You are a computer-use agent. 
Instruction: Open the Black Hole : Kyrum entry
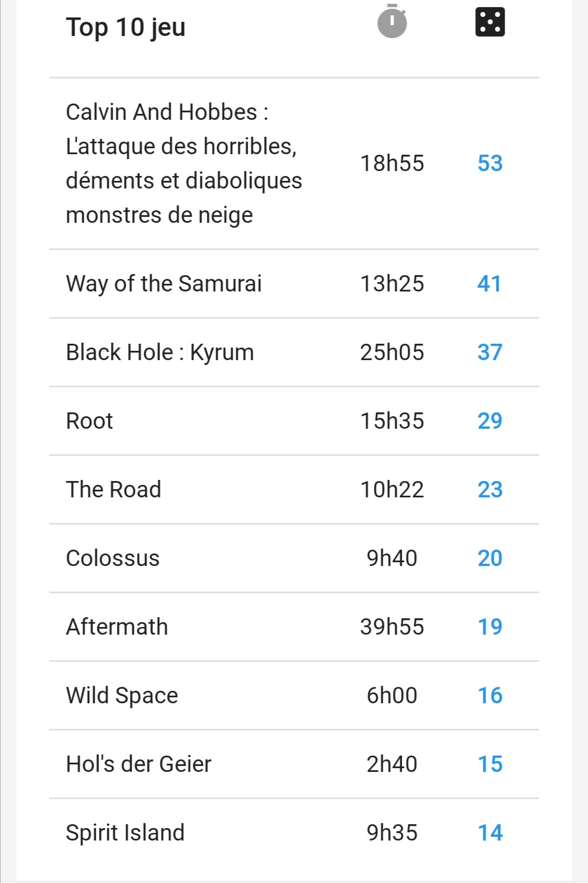point(160,352)
